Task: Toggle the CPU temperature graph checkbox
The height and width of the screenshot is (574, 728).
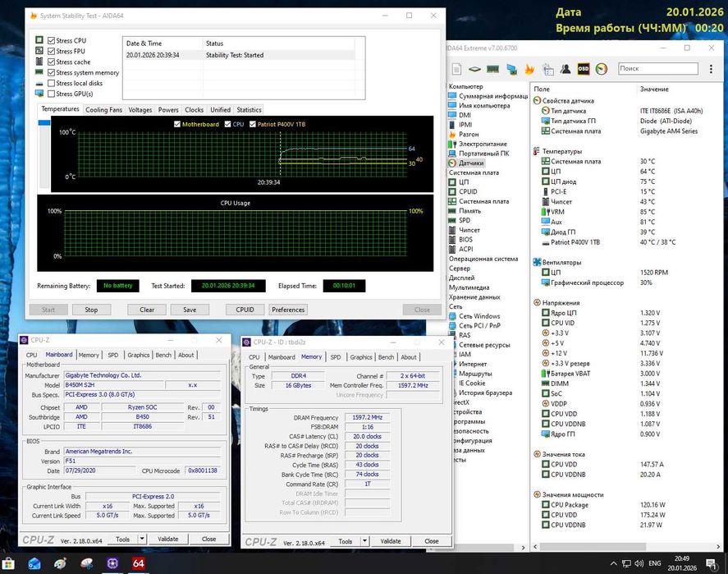Action: coord(227,124)
